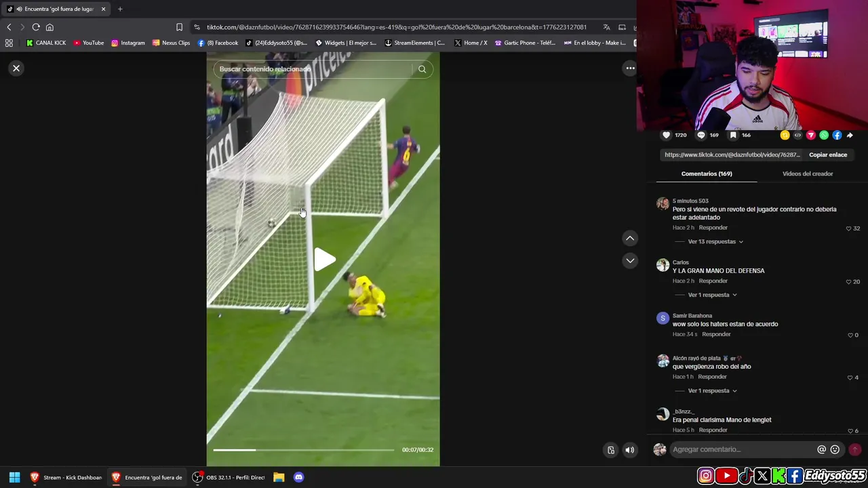Open a new browser tab with plus
Screen dimensions: 868x488
point(120,9)
